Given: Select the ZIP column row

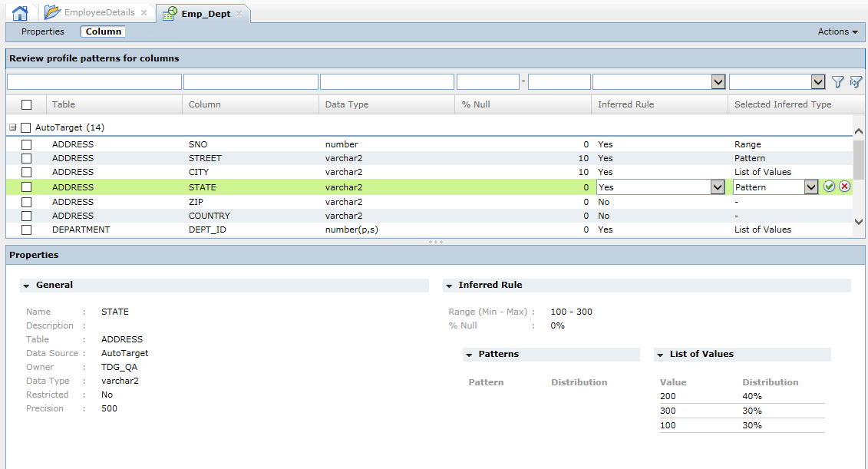Looking at the screenshot, I should coord(429,202).
